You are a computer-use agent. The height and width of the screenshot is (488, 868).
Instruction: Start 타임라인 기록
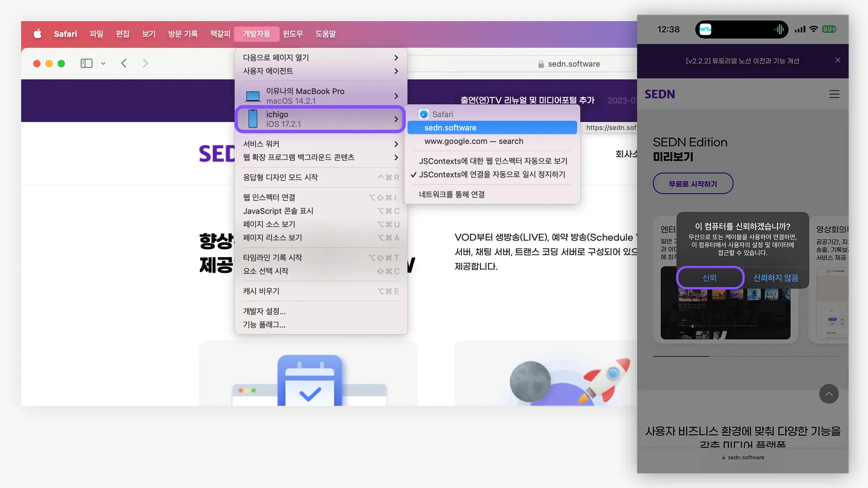pos(321,258)
